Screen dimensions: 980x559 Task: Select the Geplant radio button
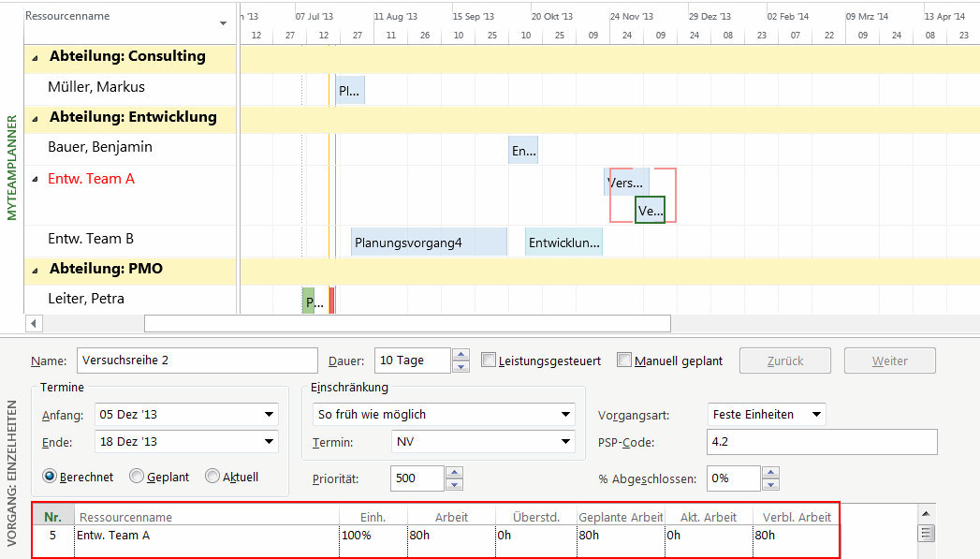[138, 477]
